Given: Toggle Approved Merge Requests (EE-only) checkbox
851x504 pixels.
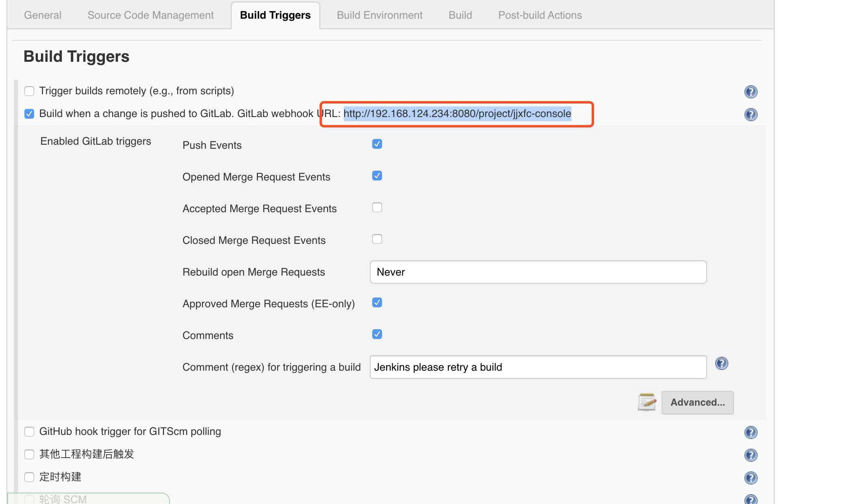Looking at the screenshot, I should pos(377,302).
